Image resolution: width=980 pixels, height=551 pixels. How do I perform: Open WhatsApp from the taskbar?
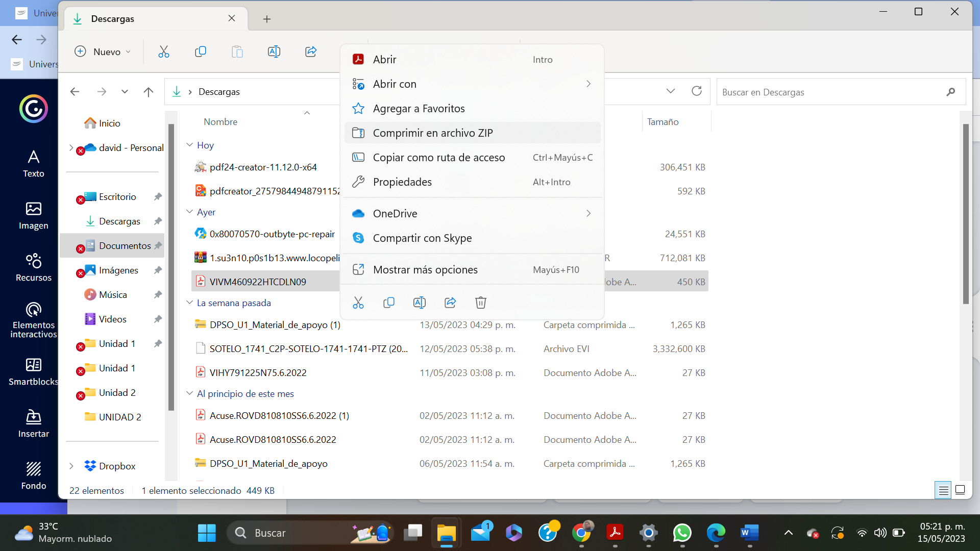tap(682, 533)
